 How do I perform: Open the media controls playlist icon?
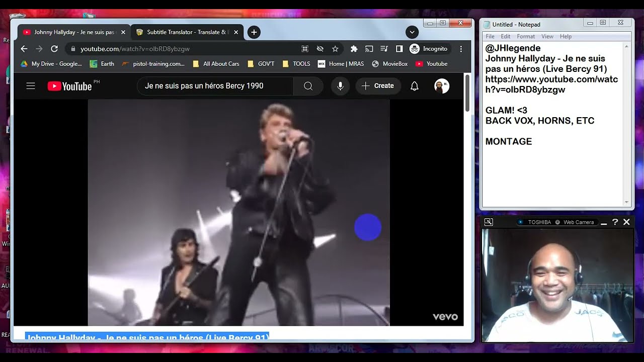tap(384, 49)
